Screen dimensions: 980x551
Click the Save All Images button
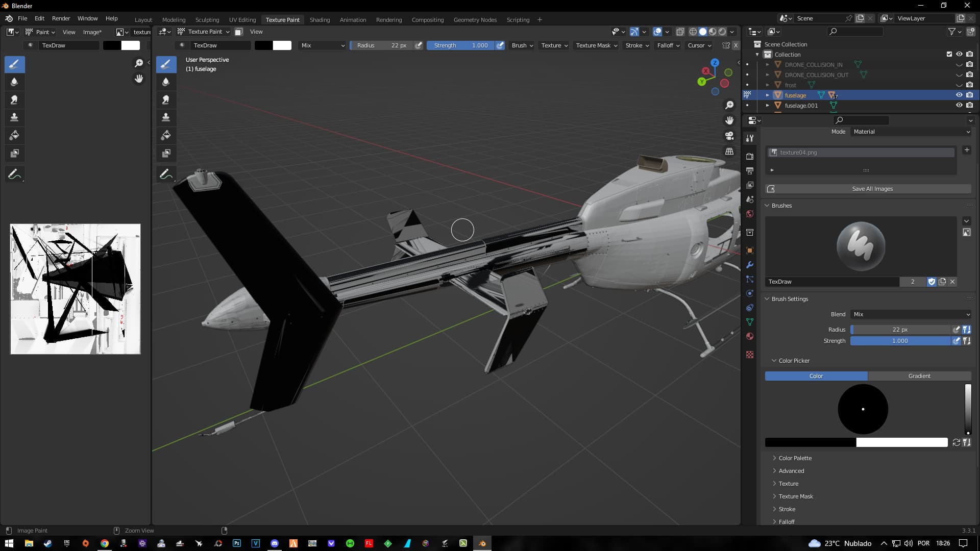872,189
